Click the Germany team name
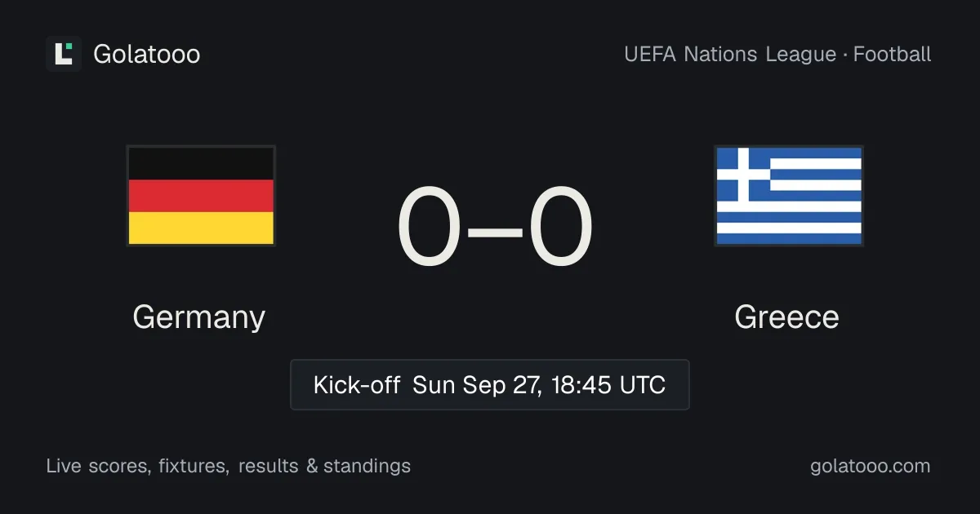Image resolution: width=980 pixels, height=514 pixels. pyautogui.click(x=199, y=317)
